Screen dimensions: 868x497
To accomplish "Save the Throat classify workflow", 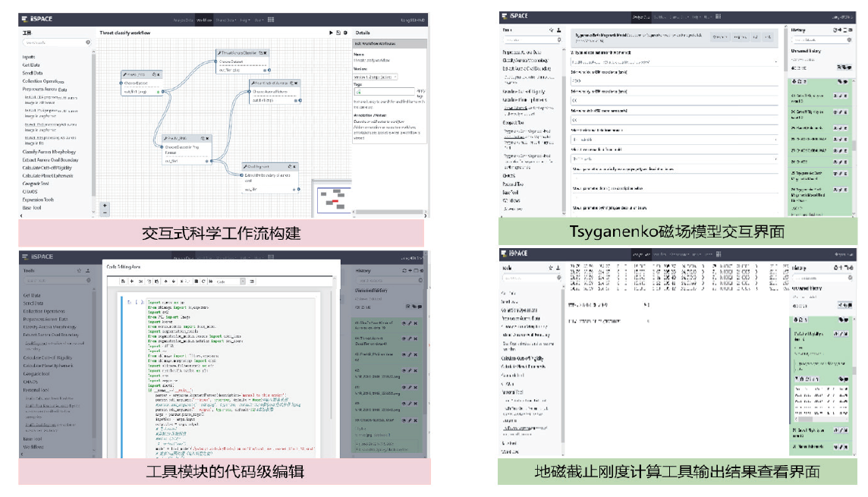I will tap(338, 33).
